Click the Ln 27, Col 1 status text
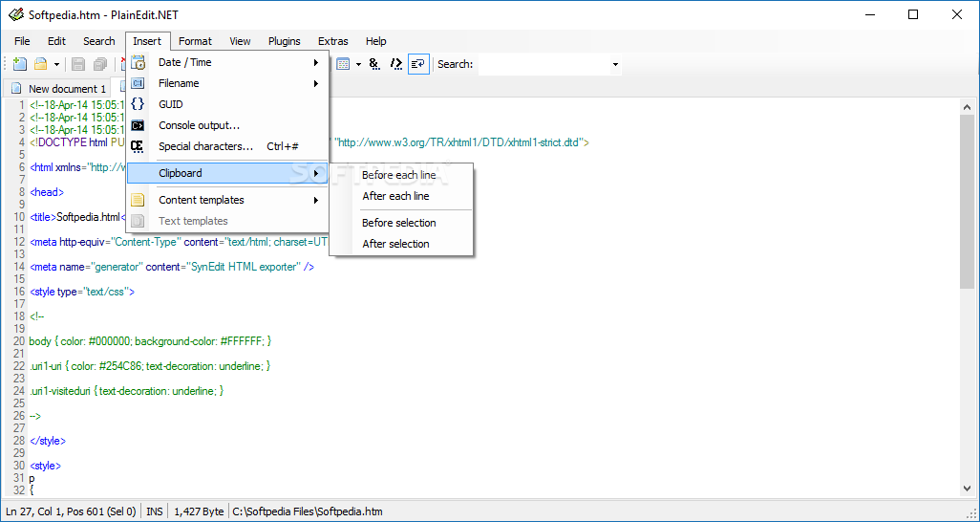The width and height of the screenshot is (980, 522). click(71, 511)
